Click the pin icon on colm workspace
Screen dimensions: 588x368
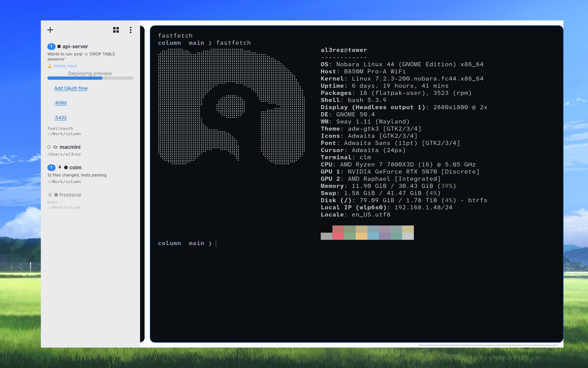click(x=60, y=167)
